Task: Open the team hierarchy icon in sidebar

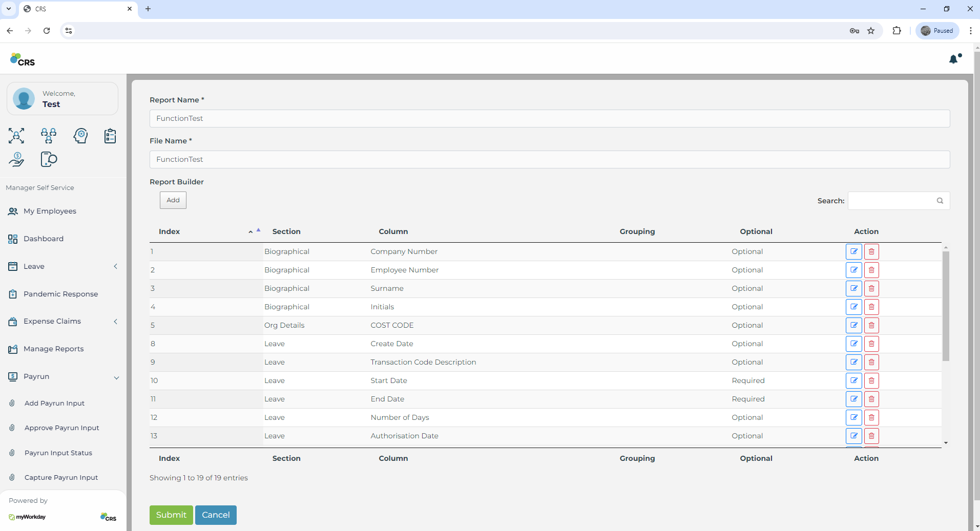Action: 49,136
